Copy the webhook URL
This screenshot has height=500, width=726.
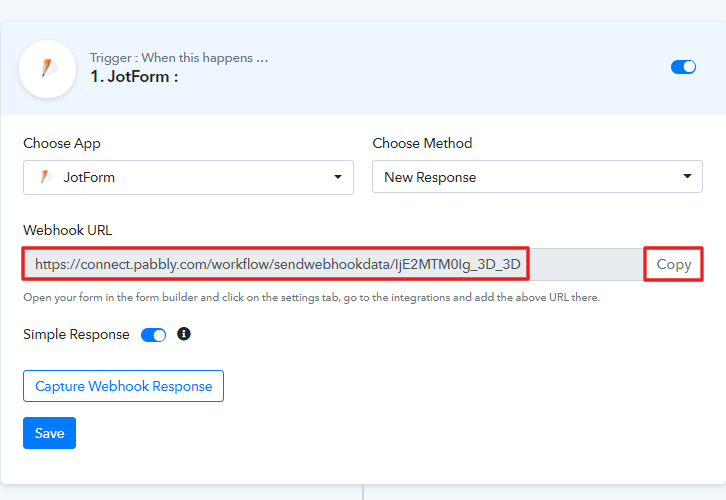coord(674,264)
